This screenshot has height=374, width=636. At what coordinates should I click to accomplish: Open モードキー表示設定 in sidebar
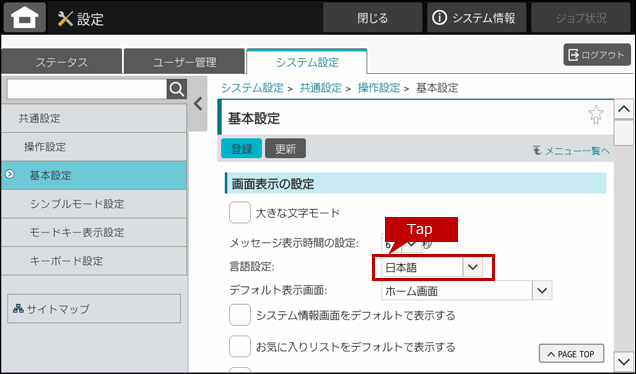pyautogui.click(x=94, y=232)
